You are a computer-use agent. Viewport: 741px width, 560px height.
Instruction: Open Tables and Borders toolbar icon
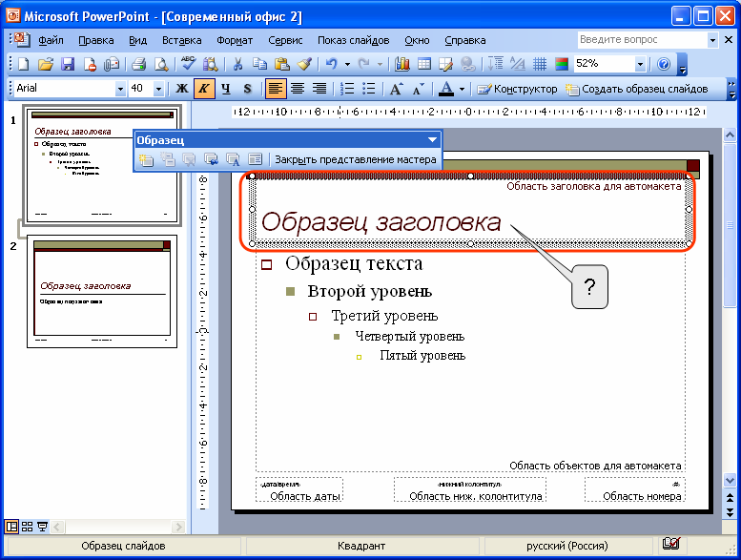pos(445,64)
